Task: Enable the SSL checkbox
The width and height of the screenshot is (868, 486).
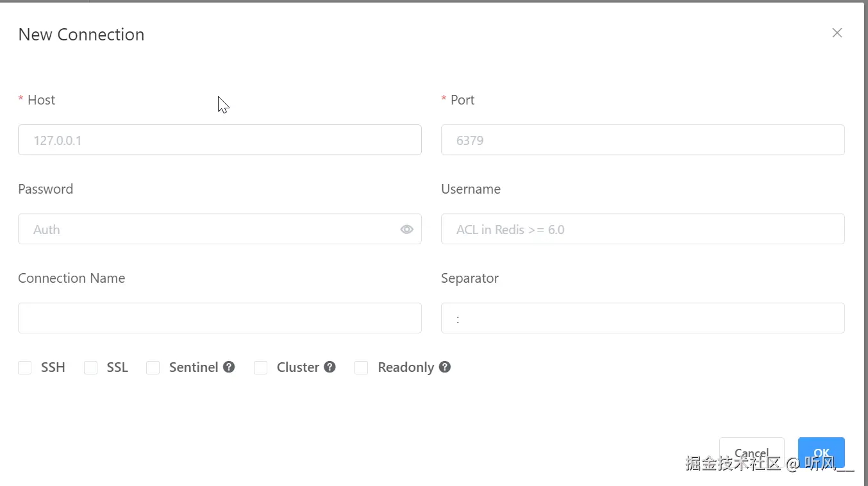Action: (91, 368)
